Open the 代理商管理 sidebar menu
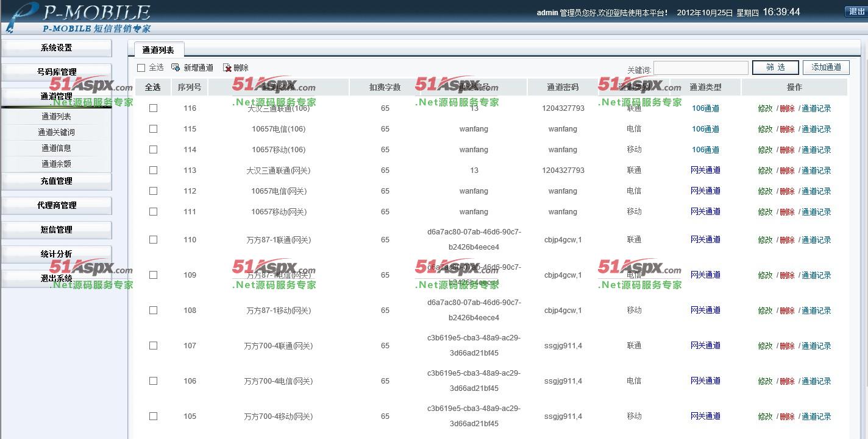 point(56,205)
